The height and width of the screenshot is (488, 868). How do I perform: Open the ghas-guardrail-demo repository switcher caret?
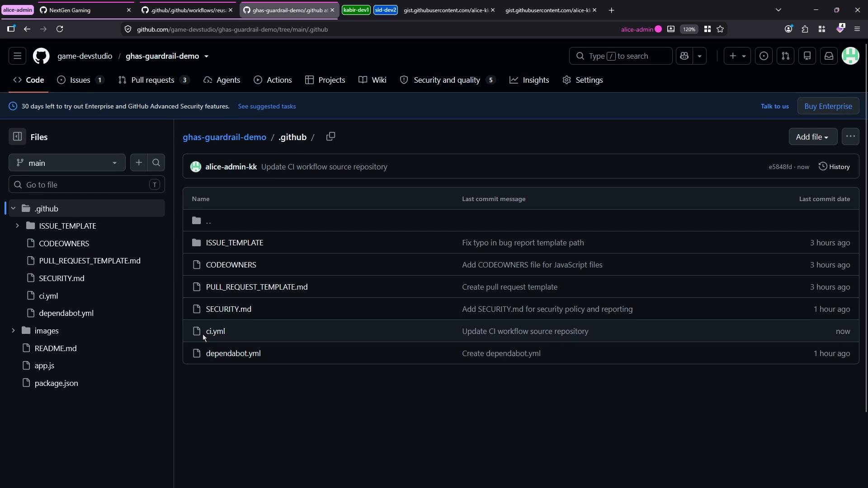[206, 56]
